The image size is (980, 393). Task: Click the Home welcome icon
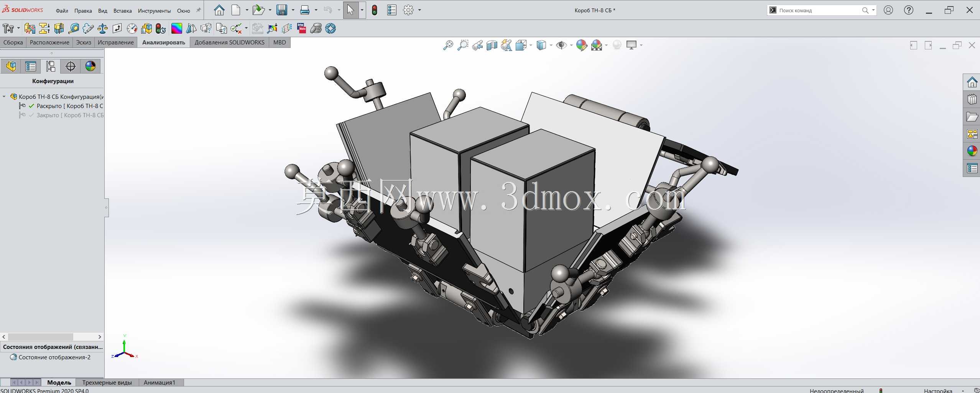point(219,10)
